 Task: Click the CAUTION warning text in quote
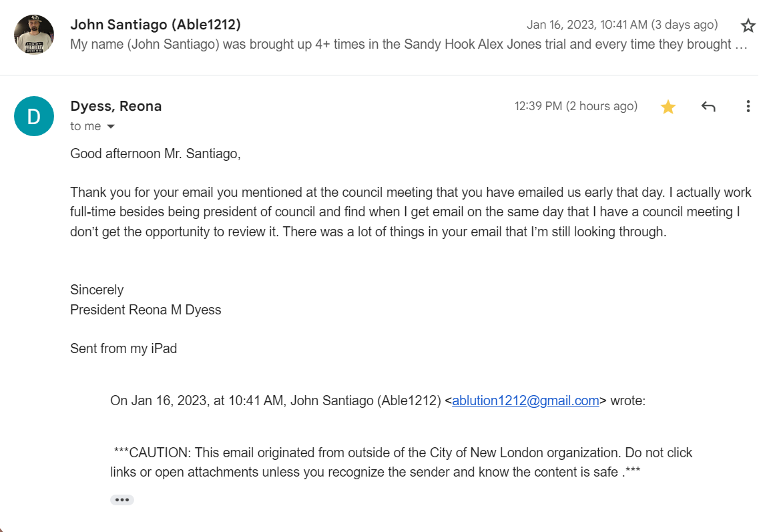click(401, 463)
